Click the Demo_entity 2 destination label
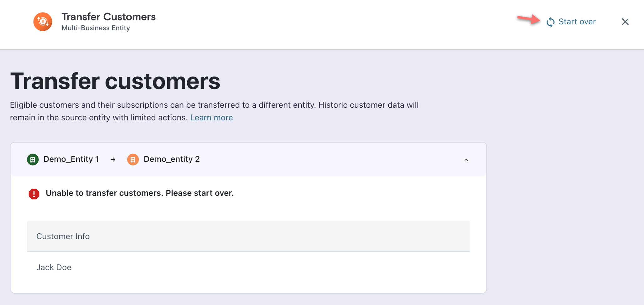 point(171,159)
